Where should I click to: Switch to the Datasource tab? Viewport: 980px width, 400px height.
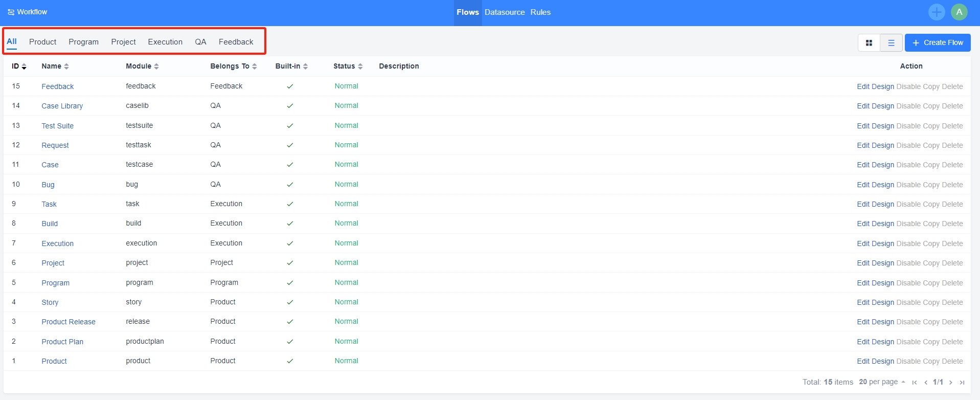[x=505, y=12]
